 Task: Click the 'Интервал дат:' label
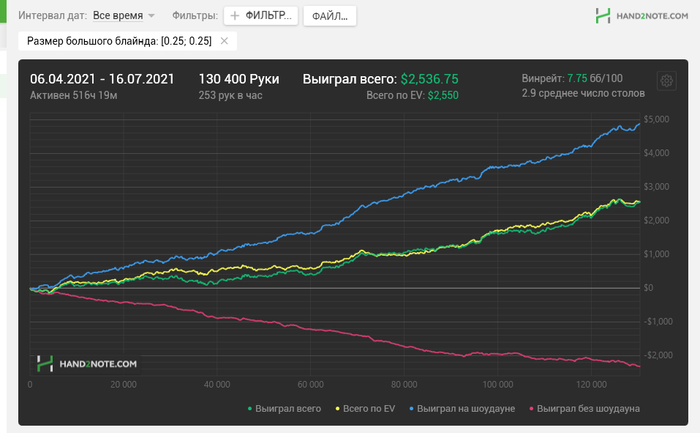[53, 15]
